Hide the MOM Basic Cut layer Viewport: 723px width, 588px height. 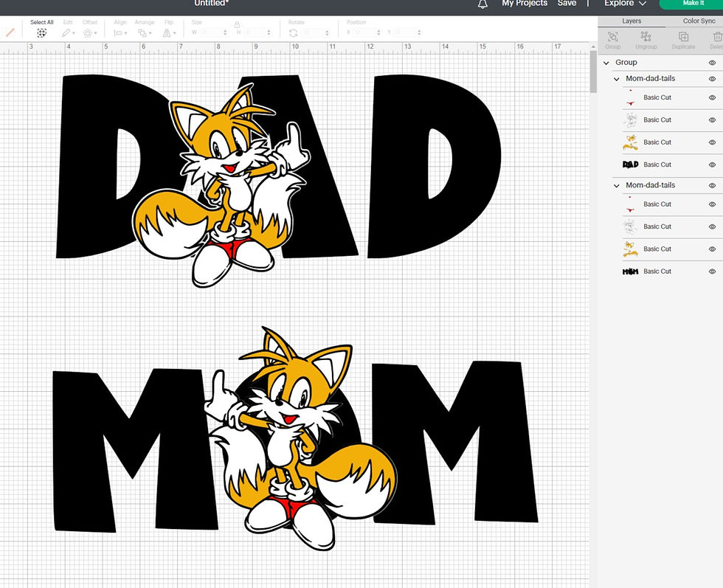pos(713,271)
